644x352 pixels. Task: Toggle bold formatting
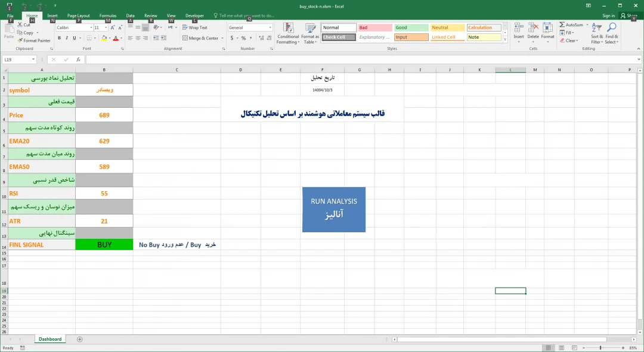pyautogui.click(x=59, y=38)
